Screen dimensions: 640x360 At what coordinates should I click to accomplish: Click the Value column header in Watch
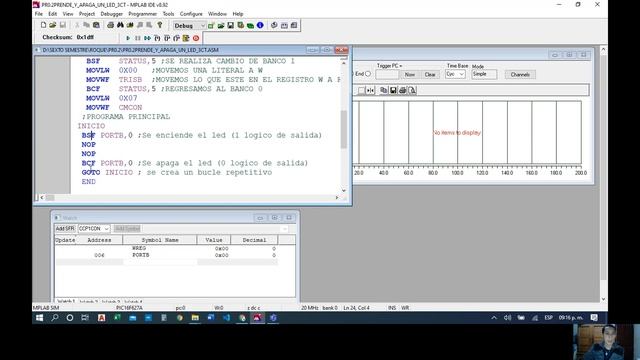pyautogui.click(x=214, y=240)
